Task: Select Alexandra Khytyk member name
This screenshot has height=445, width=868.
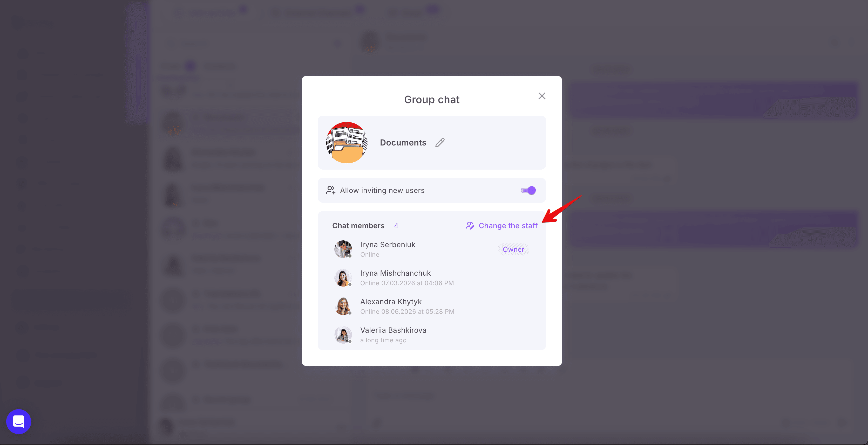Action: coord(391,302)
